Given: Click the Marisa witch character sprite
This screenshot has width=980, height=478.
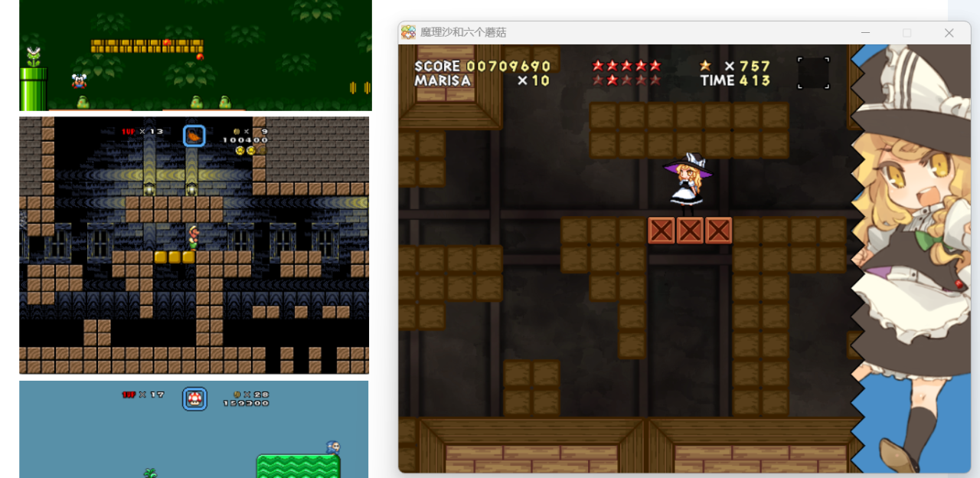Looking at the screenshot, I should point(688,184).
